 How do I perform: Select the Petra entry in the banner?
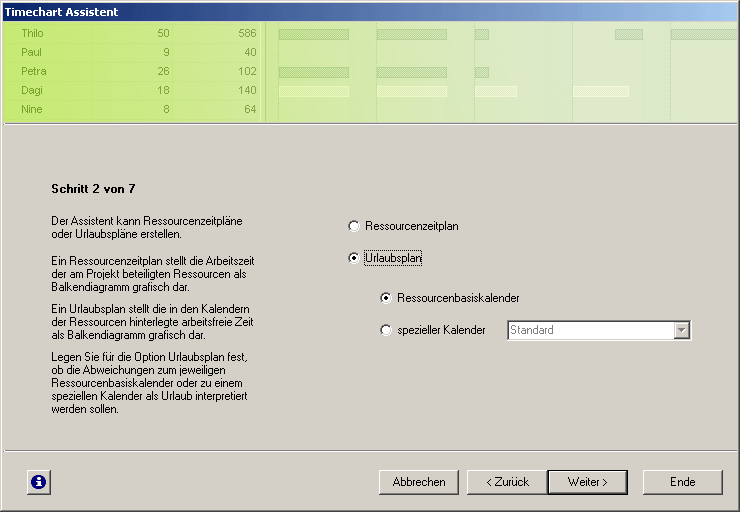tap(34, 72)
